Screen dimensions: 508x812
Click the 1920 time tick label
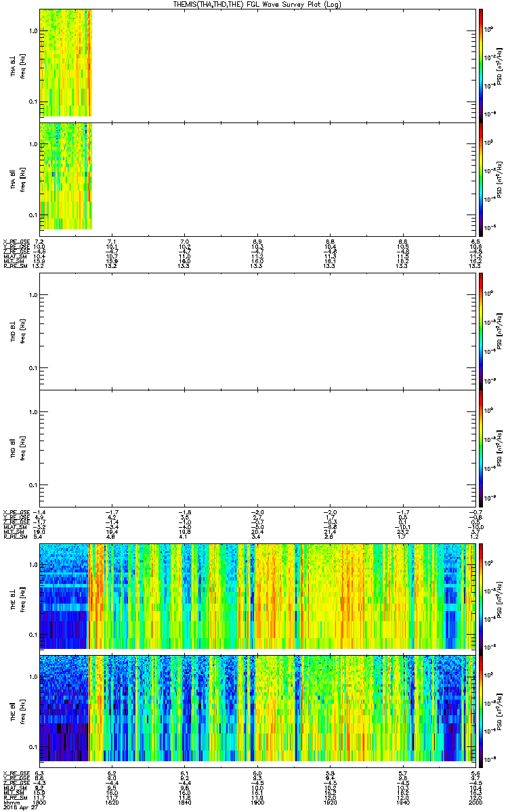click(330, 802)
